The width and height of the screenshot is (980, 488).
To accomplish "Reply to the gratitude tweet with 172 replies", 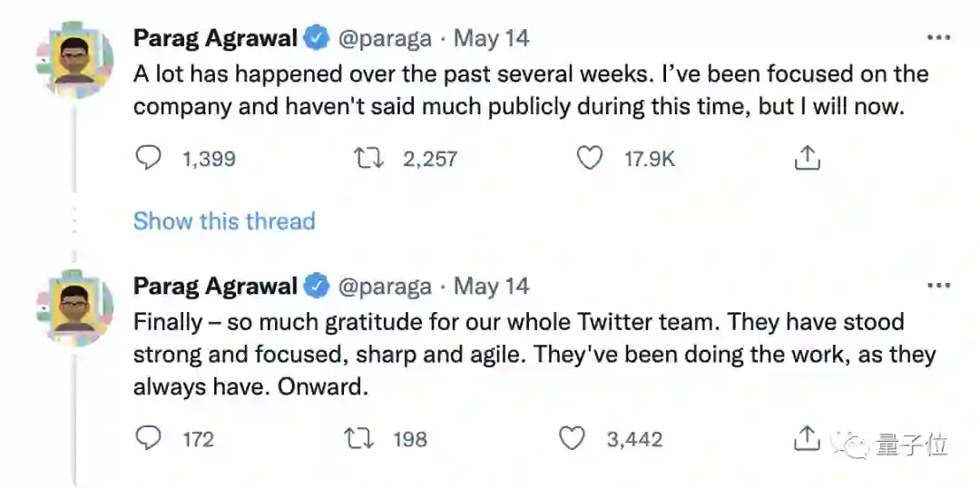I will point(148,439).
